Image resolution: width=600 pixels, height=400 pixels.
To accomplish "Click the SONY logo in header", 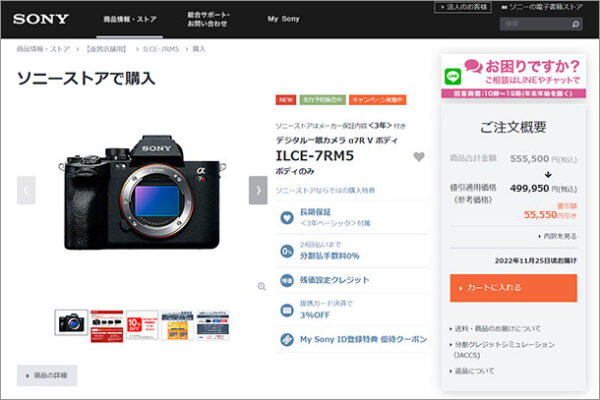I will tap(41, 19).
